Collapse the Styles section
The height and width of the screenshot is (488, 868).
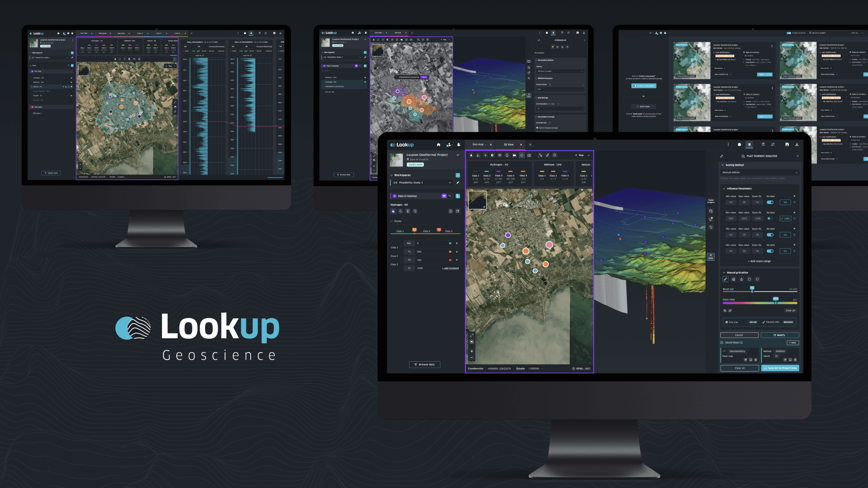(x=392, y=221)
